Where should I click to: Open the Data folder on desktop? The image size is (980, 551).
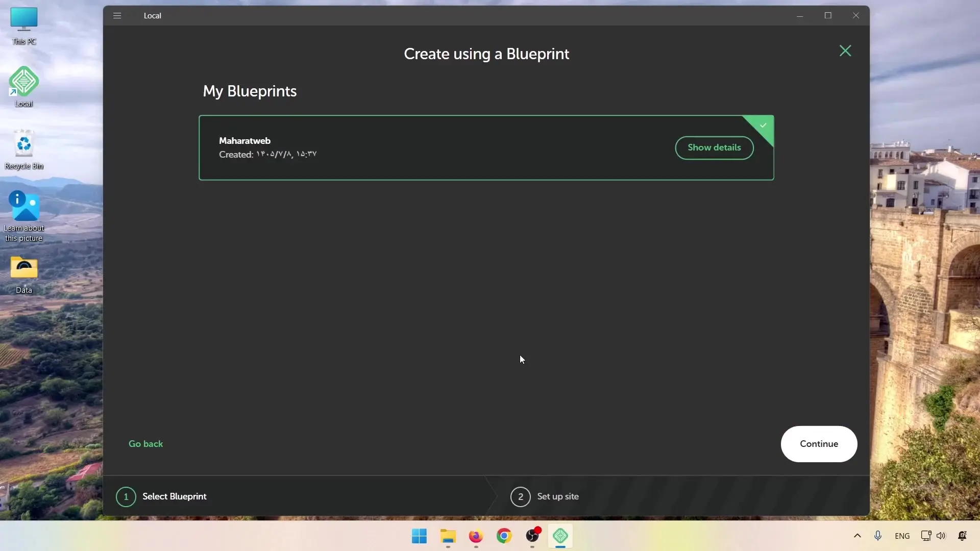[24, 275]
